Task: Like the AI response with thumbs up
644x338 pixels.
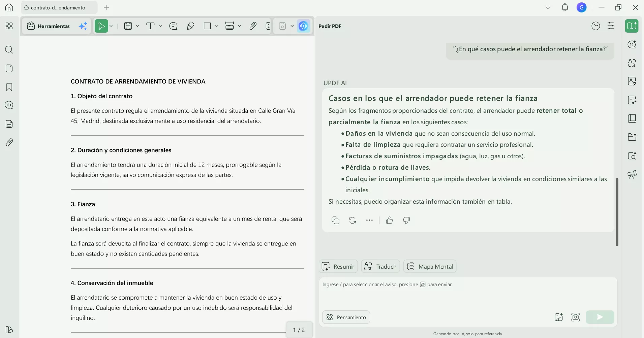Action: (x=390, y=220)
